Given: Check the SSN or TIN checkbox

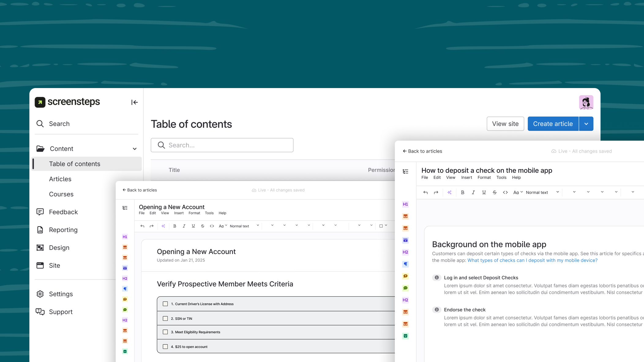Looking at the screenshot, I should 165,318.
